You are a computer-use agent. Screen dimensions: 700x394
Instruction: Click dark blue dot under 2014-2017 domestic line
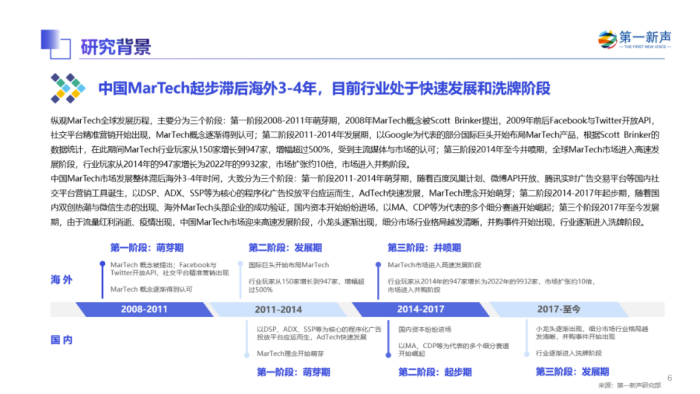pyautogui.click(x=388, y=355)
